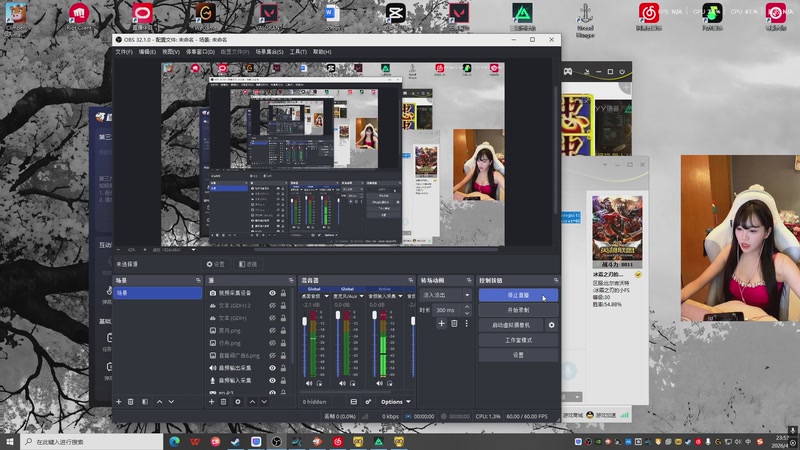The width and height of the screenshot is (800, 450).
Task: Toggle visibility of 音频输出采集 source
Action: (271, 367)
